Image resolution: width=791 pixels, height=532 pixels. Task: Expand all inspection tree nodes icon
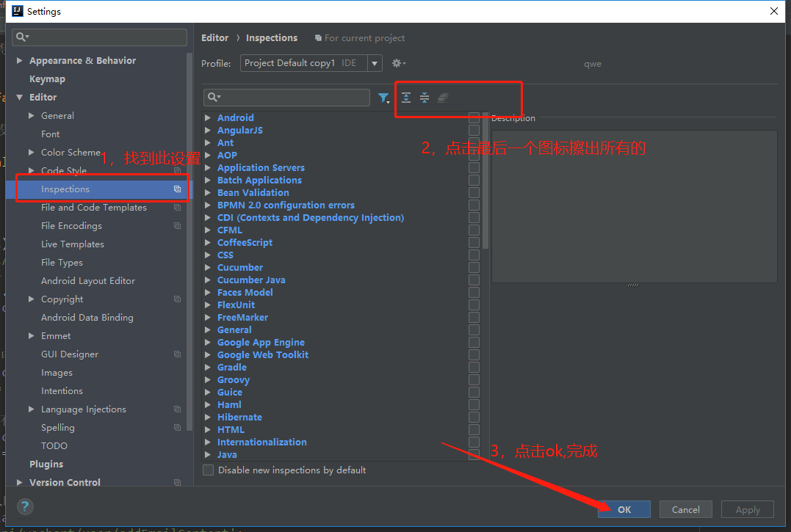click(x=406, y=98)
